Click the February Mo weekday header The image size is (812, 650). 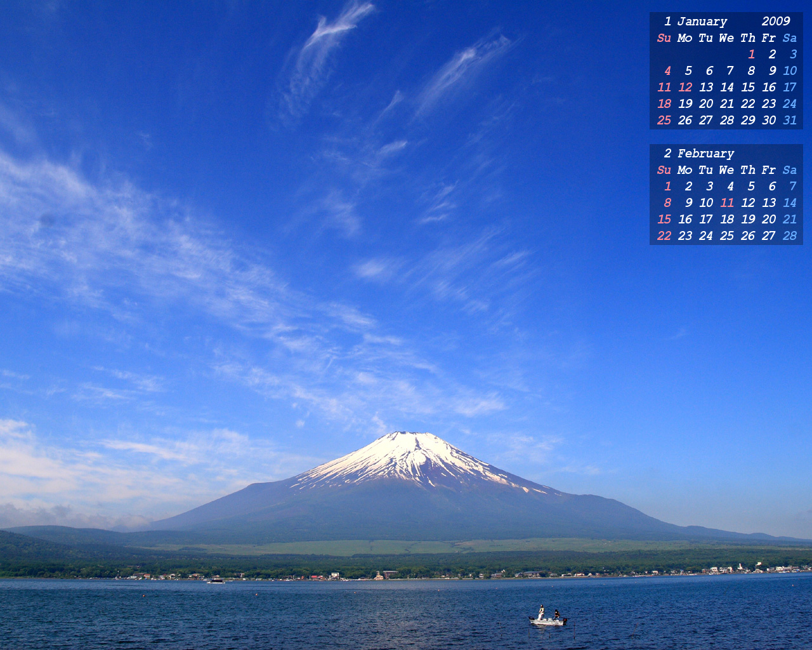point(685,170)
